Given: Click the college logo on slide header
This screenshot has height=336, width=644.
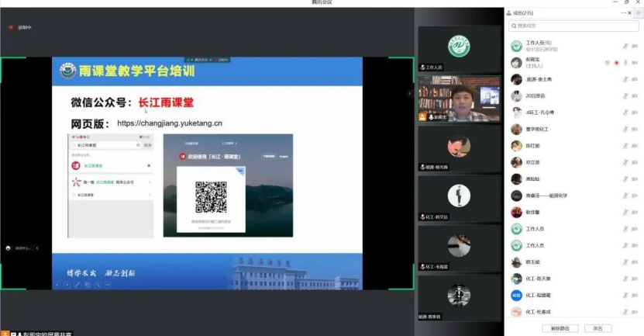Looking at the screenshot, I should pyautogui.click(x=67, y=71).
